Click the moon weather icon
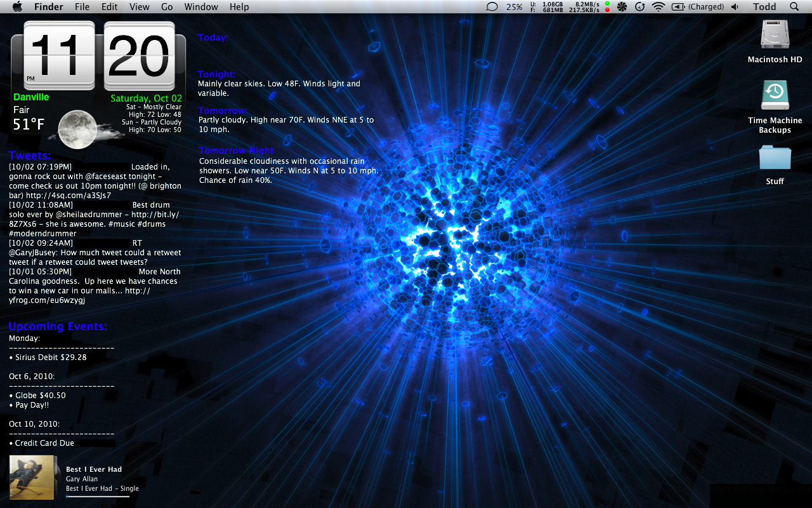This screenshot has height=508, width=812. click(77, 129)
